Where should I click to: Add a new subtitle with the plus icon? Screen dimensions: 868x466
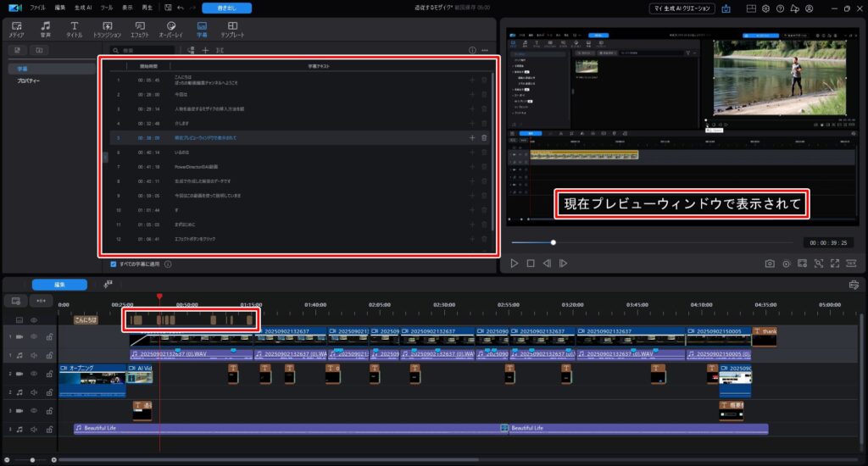pos(204,50)
